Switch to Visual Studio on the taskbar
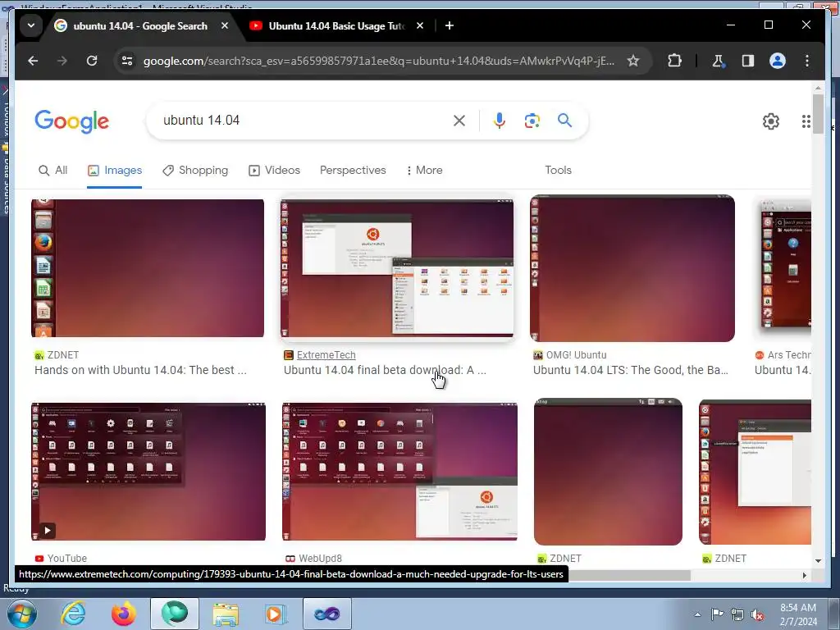 pyautogui.click(x=326, y=614)
